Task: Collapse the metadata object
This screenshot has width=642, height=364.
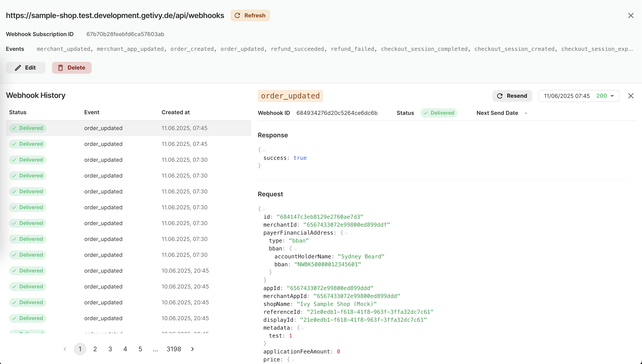Action: click(x=303, y=328)
